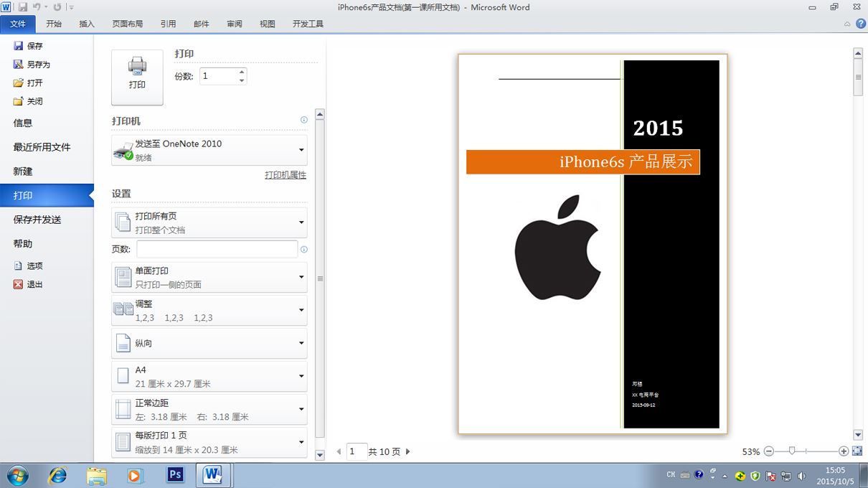Open the Windows Start button
The width and height of the screenshot is (868, 488).
[x=16, y=475]
